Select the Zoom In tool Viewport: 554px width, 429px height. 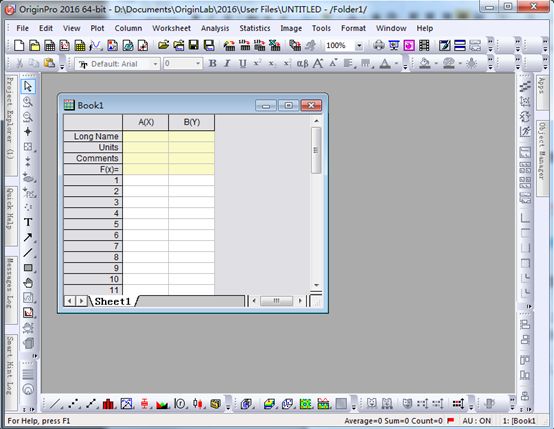pyautogui.click(x=28, y=102)
